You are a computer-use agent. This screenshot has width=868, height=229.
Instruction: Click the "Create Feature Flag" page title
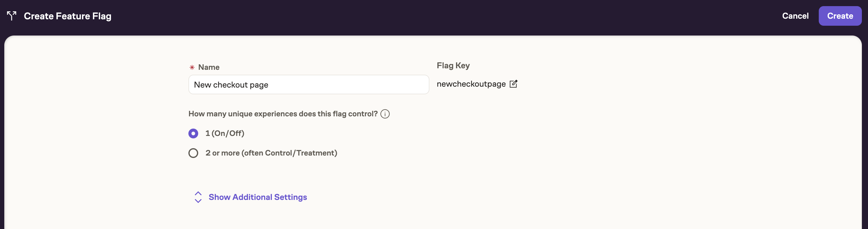point(67,16)
